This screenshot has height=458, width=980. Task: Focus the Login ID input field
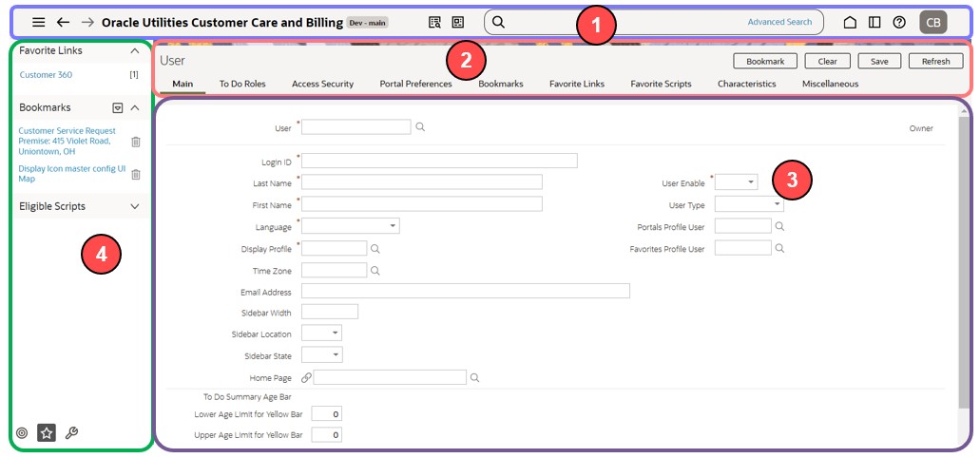coord(439,161)
